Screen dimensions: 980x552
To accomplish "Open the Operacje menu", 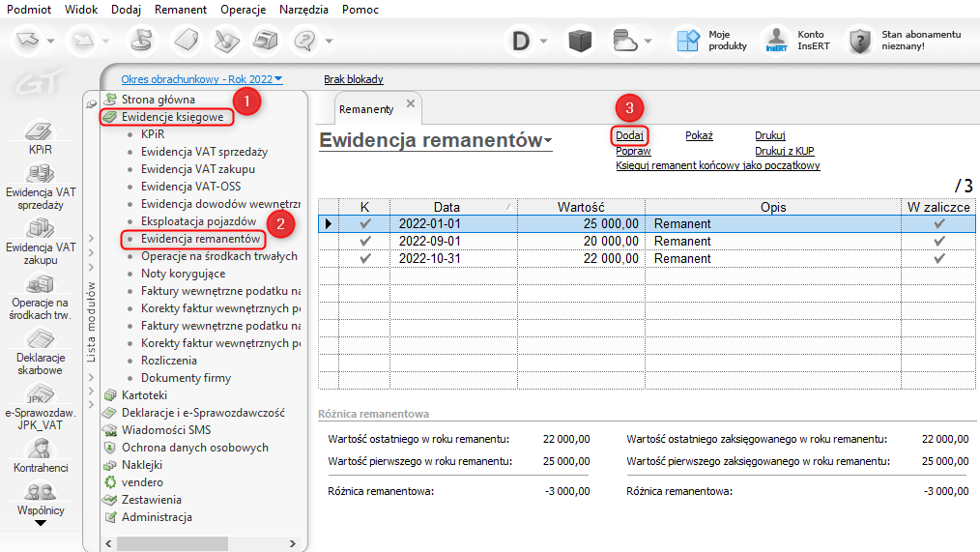I will pyautogui.click(x=244, y=10).
